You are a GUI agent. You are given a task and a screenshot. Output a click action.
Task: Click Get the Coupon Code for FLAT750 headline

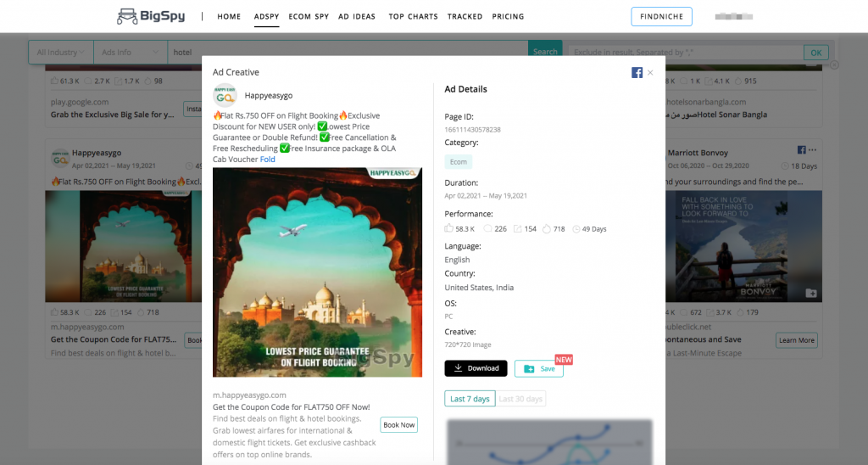292,406
